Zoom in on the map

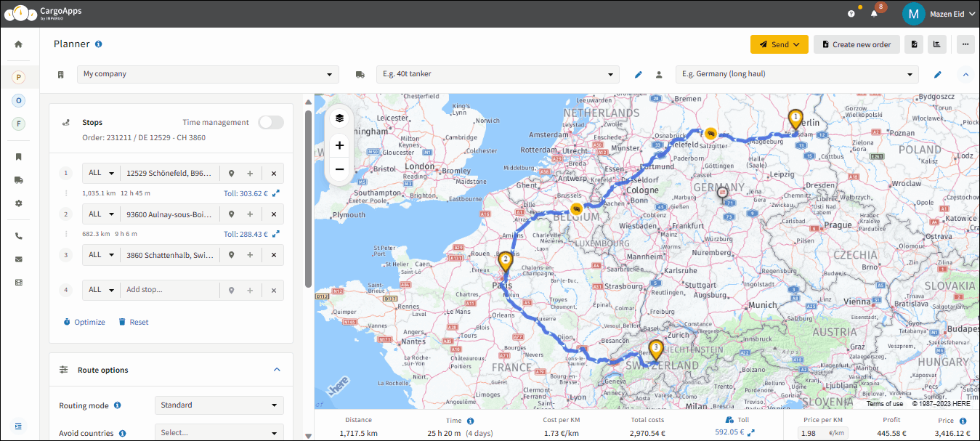[x=339, y=145]
